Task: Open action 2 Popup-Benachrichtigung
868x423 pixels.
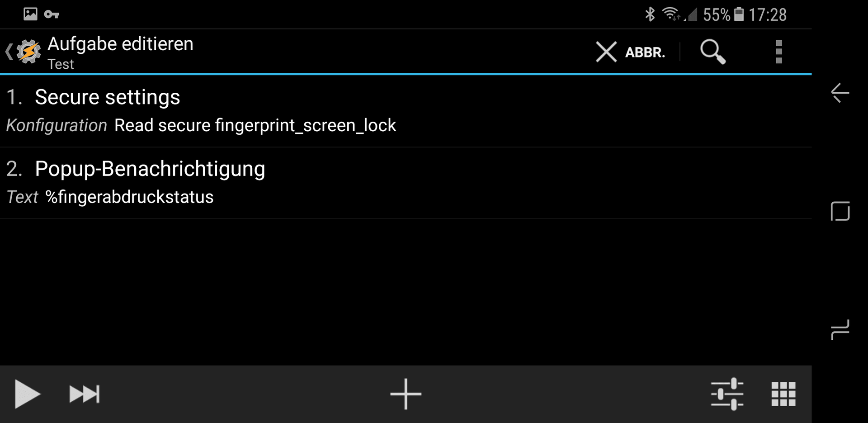Action: click(406, 183)
